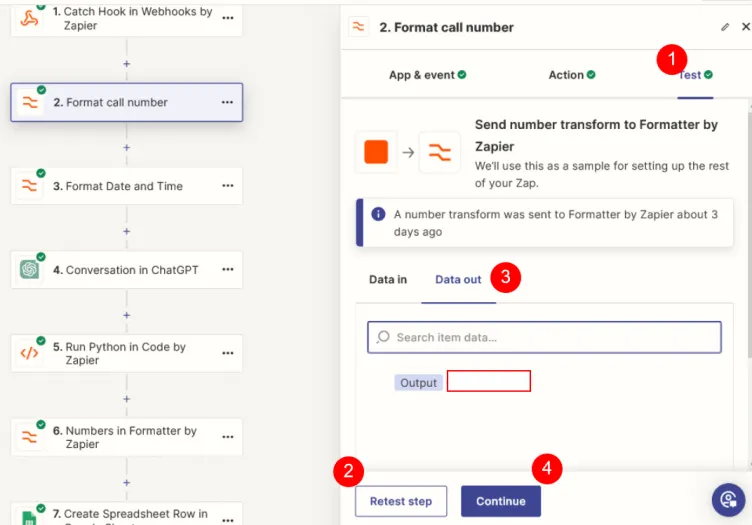The height and width of the screenshot is (525, 752).
Task: Open the three-dot menu for Run Python step
Action: tap(228, 353)
